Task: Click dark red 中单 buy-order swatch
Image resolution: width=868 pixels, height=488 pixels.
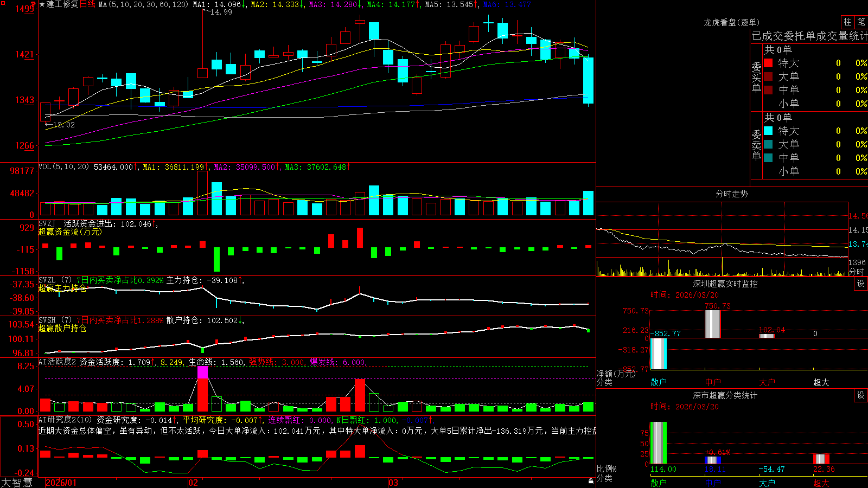Action: tap(768, 90)
